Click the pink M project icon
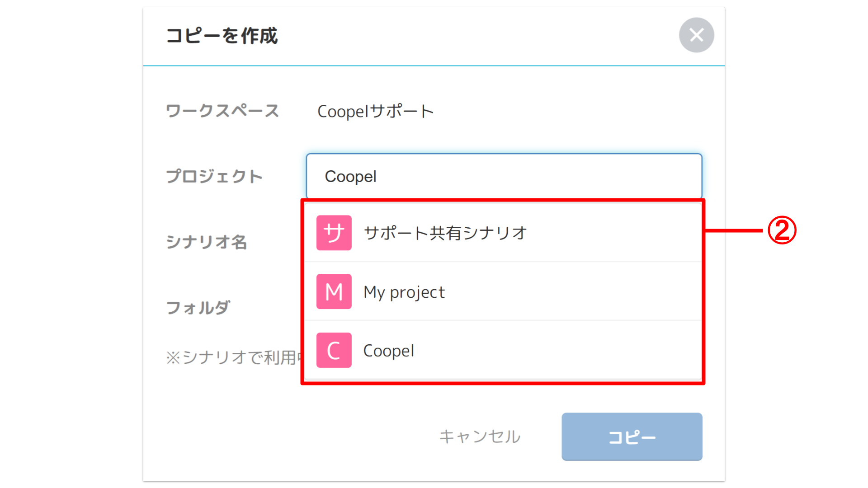The height and width of the screenshot is (488, 868). (334, 291)
